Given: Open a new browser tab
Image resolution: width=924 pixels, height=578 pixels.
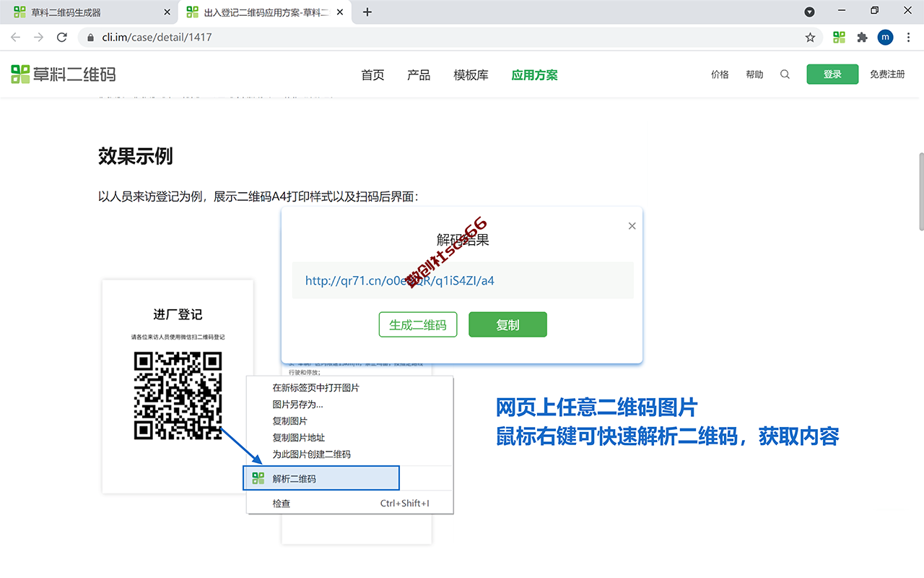Looking at the screenshot, I should tap(367, 12).
